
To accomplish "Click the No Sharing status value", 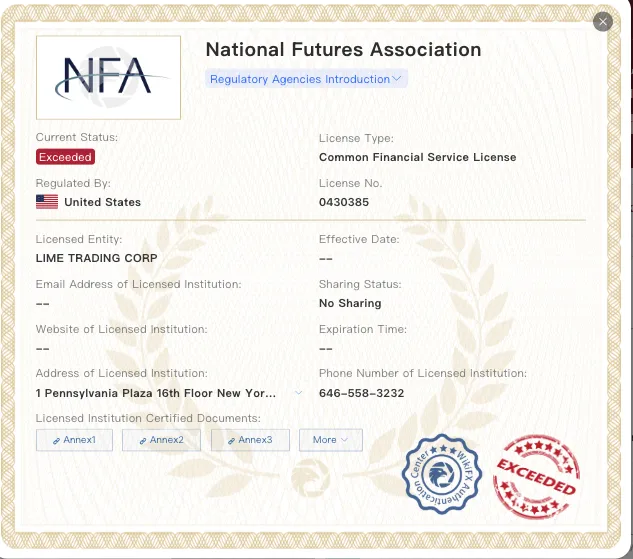I will coord(350,303).
